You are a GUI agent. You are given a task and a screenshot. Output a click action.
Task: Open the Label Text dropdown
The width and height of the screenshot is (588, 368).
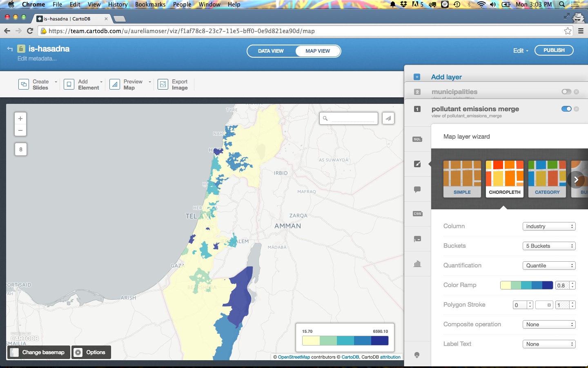click(549, 344)
